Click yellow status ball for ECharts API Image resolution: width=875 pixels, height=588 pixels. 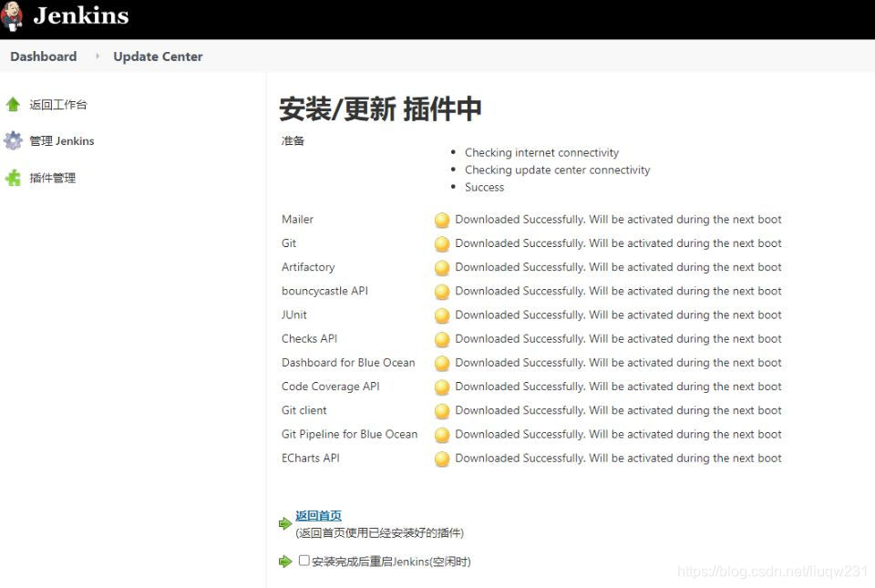point(442,459)
